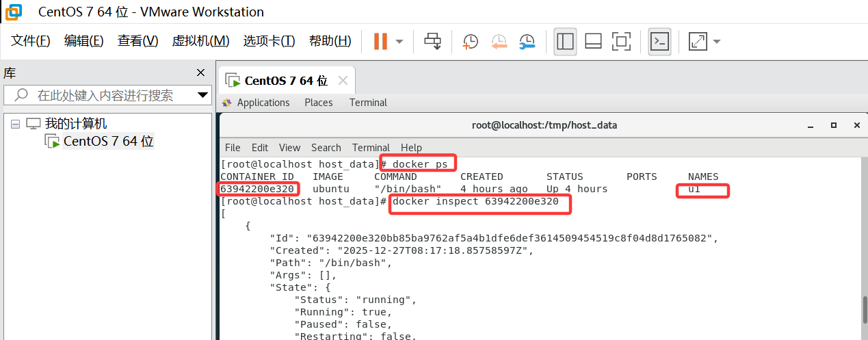Open the 查看(V) menu
This screenshot has height=340, width=868.
pos(137,41)
